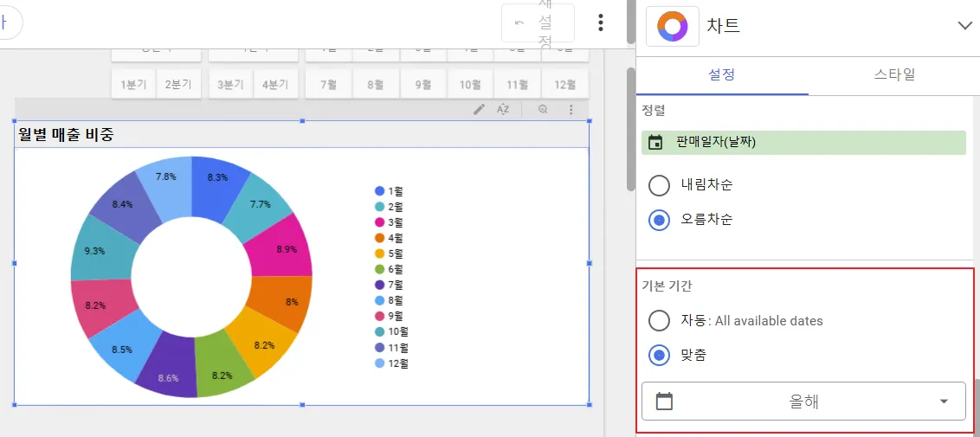Screen dimensions: 980x437
Task: Click the 2분기 filter button
Action: tap(178, 84)
